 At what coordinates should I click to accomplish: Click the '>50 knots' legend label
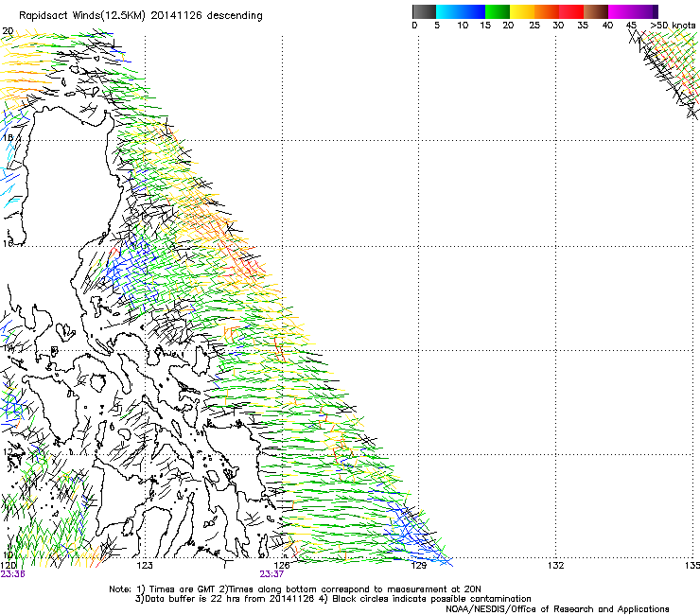coord(673,25)
